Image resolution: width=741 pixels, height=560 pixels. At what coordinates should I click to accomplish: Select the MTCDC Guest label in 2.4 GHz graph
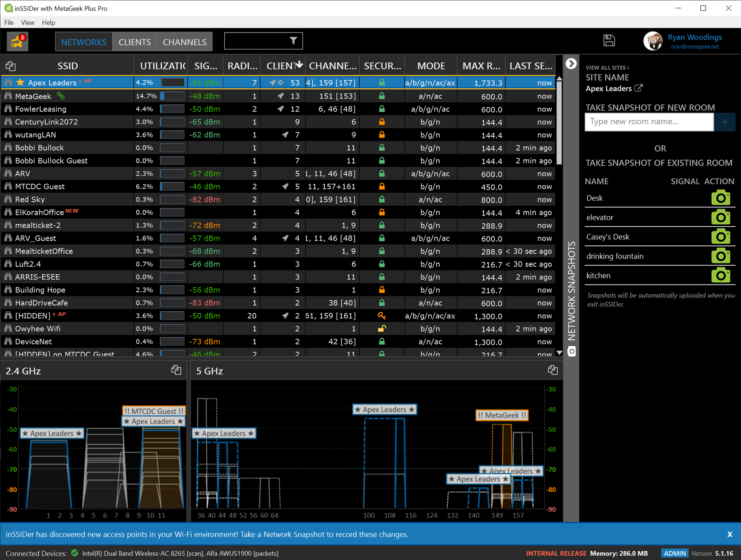pyautogui.click(x=154, y=411)
